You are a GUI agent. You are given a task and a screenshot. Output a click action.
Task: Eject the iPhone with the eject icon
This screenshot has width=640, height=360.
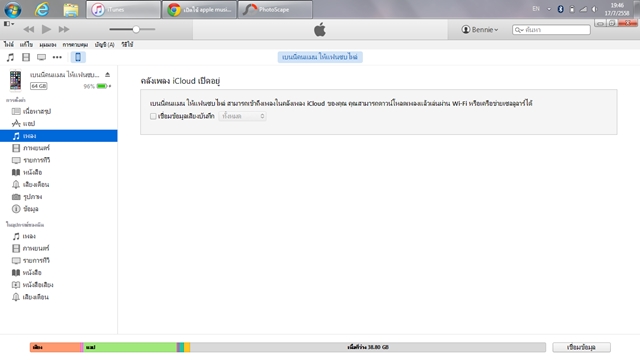(x=107, y=75)
